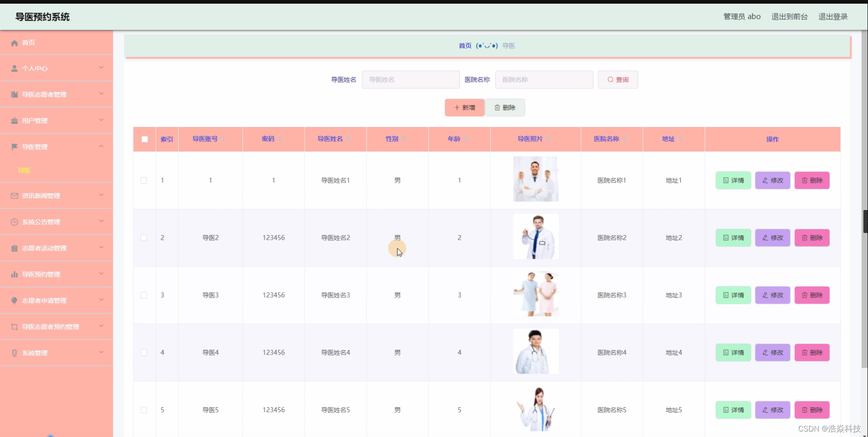Click the briefcase icon beside 用户管理

click(14, 121)
